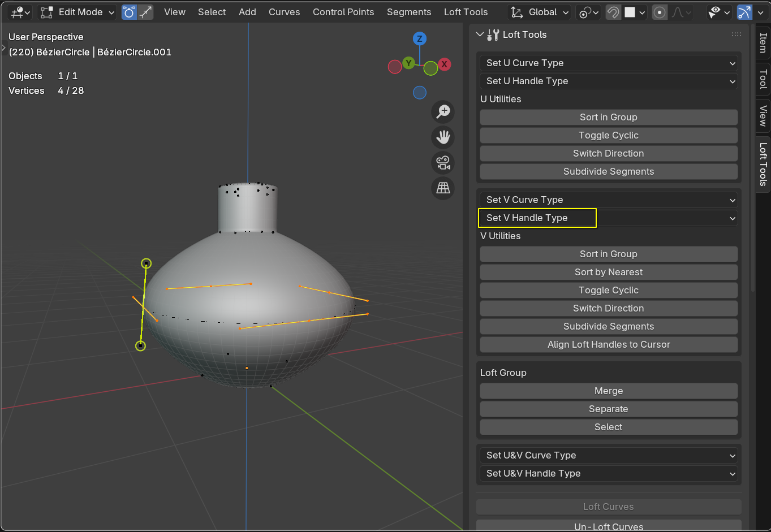Open the viewport visibility eye dropdown
Screen dimensions: 771x532
[719, 12]
